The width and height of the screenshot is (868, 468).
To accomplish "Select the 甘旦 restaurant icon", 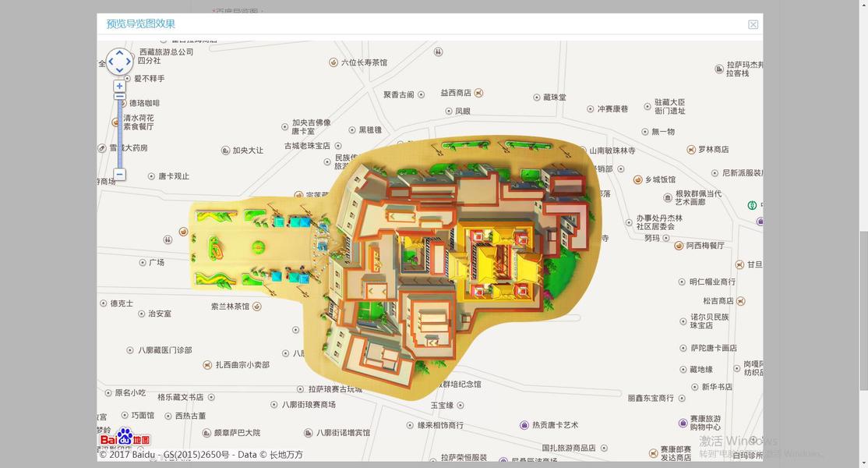I will point(739,264).
